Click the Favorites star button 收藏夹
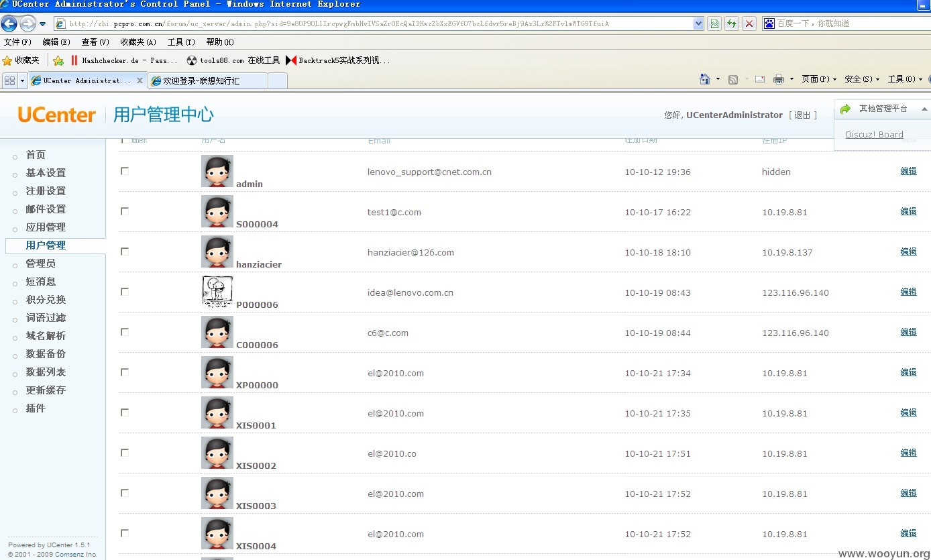931x560 pixels. point(21,60)
